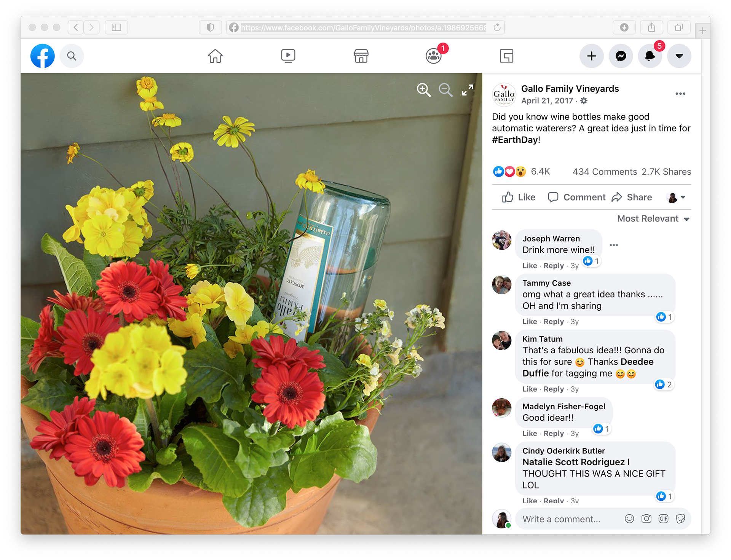
Task: View the 2.7K Shares
Action: [x=666, y=172]
